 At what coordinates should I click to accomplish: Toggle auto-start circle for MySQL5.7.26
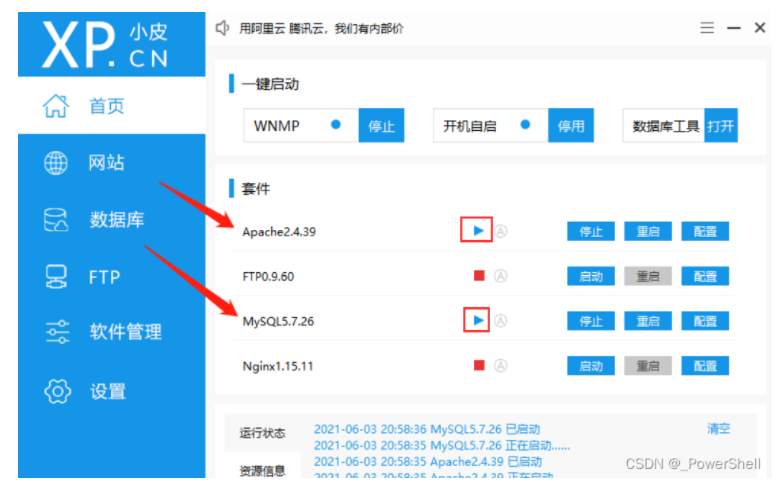(500, 320)
